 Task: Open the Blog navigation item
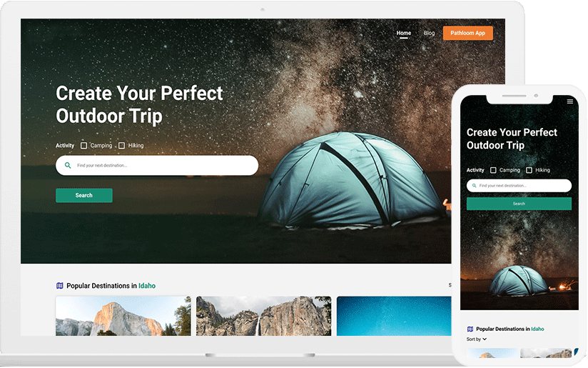429,33
